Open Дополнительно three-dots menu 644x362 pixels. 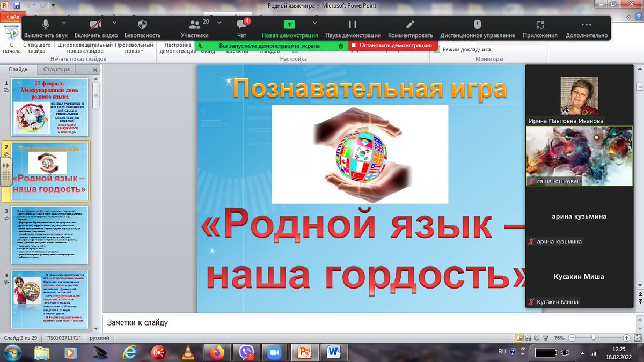click(586, 29)
